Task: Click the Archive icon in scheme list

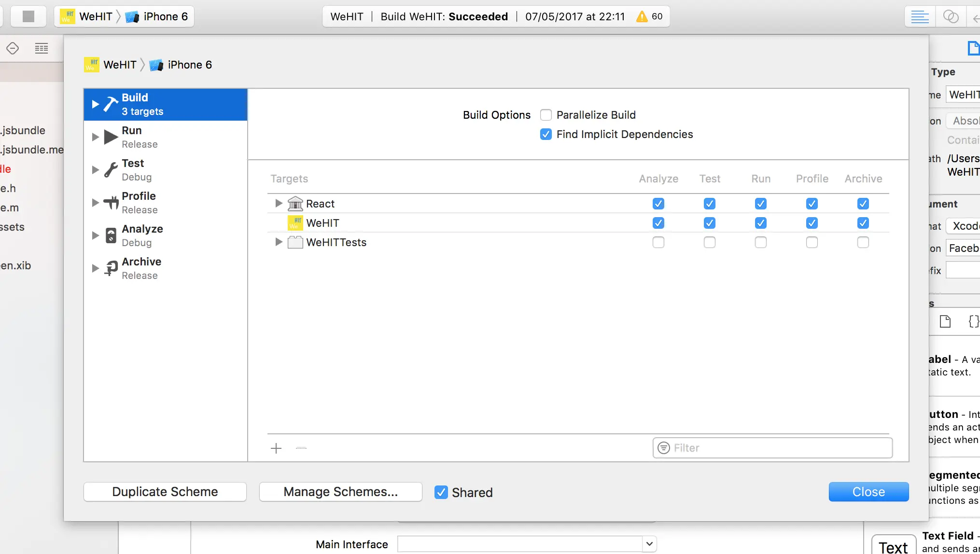Action: (111, 268)
